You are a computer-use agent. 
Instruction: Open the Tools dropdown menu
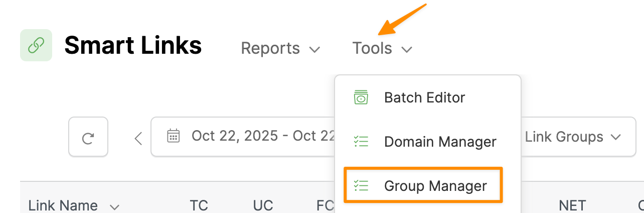click(382, 49)
